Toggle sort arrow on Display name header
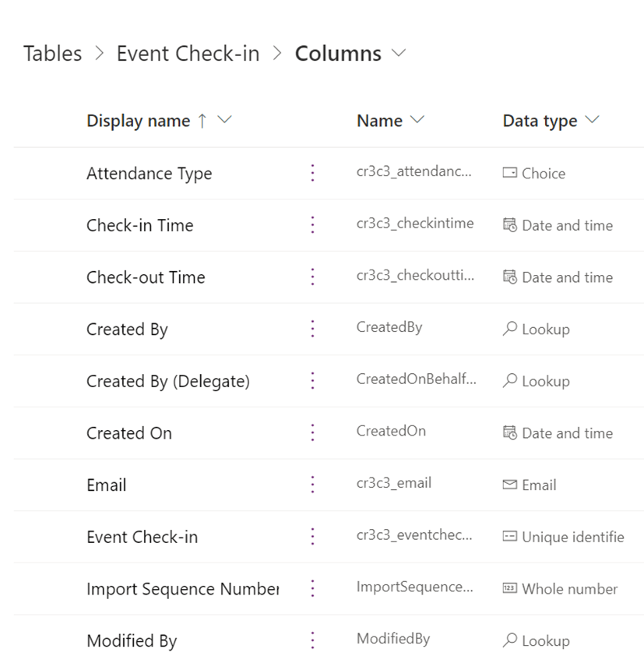This screenshot has height=663, width=644. point(202,121)
